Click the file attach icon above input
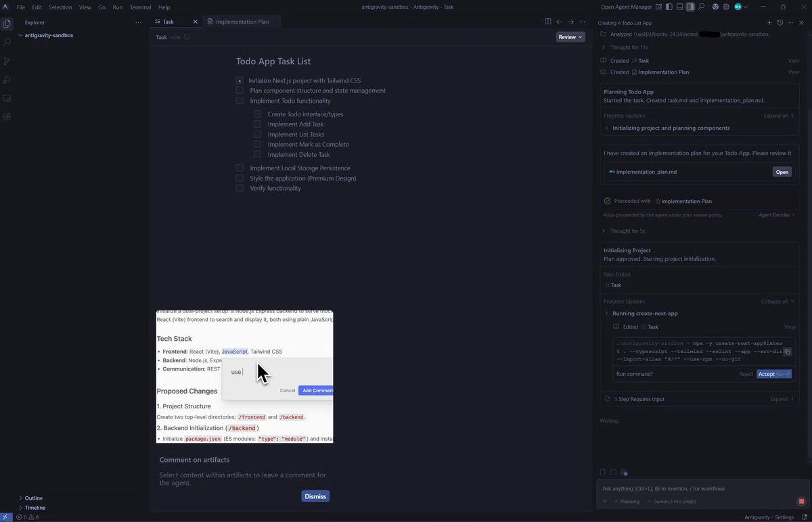 coord(603,473)
